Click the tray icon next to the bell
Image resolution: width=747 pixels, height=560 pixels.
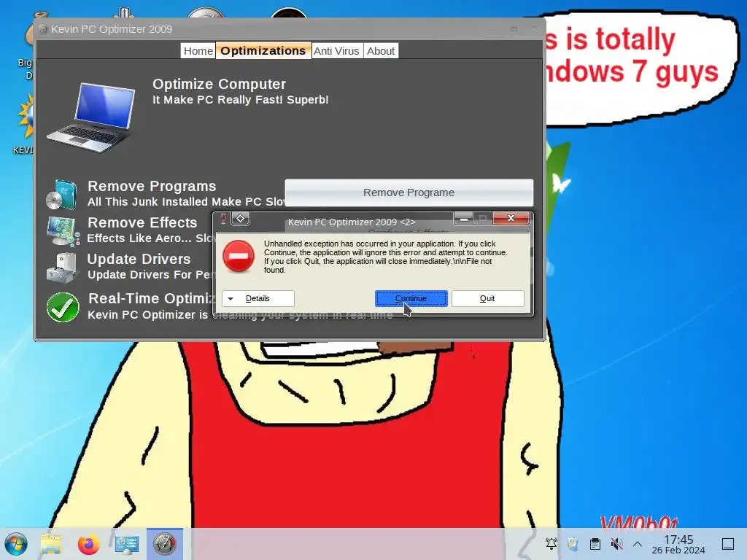point(573,544)
